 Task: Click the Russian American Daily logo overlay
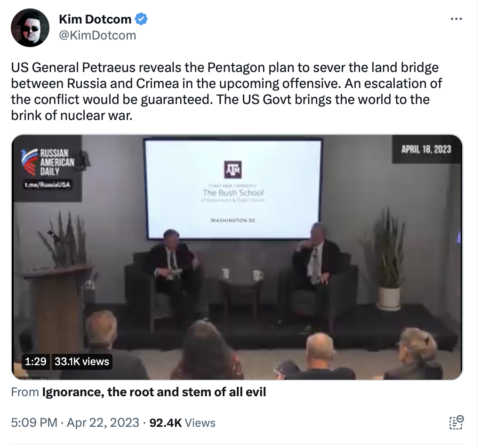tap(48, 162)
